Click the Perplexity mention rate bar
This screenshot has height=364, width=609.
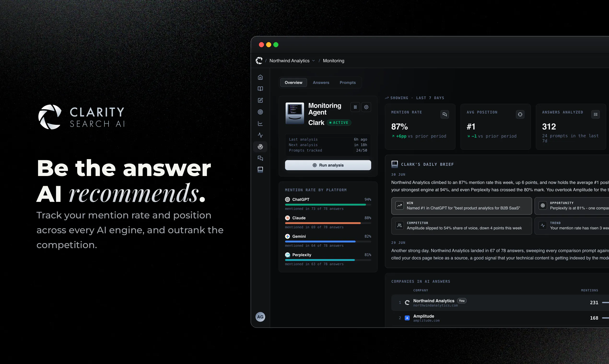(328, 260)
